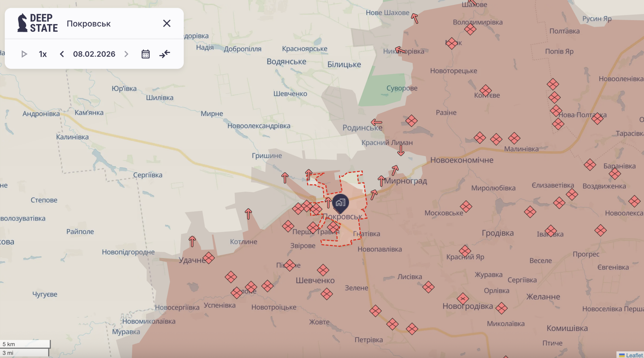Click the Покровськ panel title
644x358 pixels.
(x=89, y=24)
